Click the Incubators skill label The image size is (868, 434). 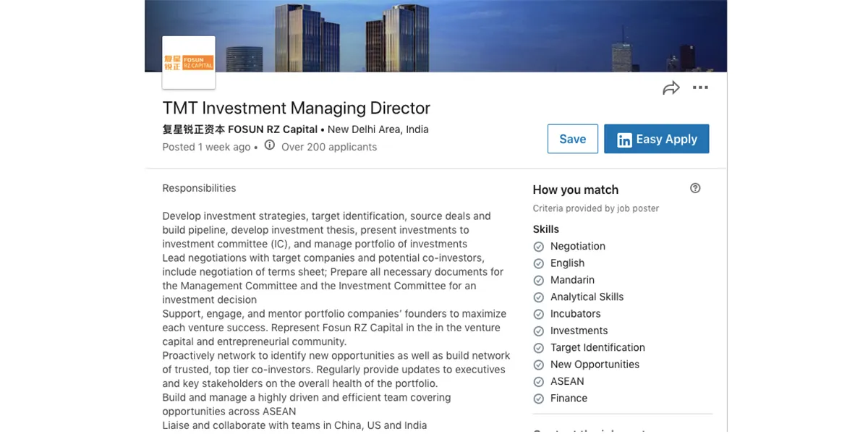(x=576, y=314)
